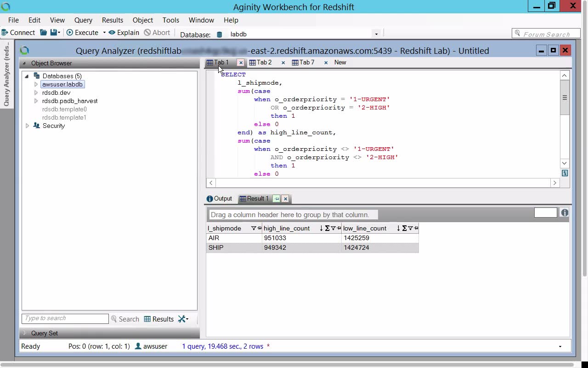Click the SQL script icon beside editor
The height and width of the screenshot is (368, 588).
565,173
